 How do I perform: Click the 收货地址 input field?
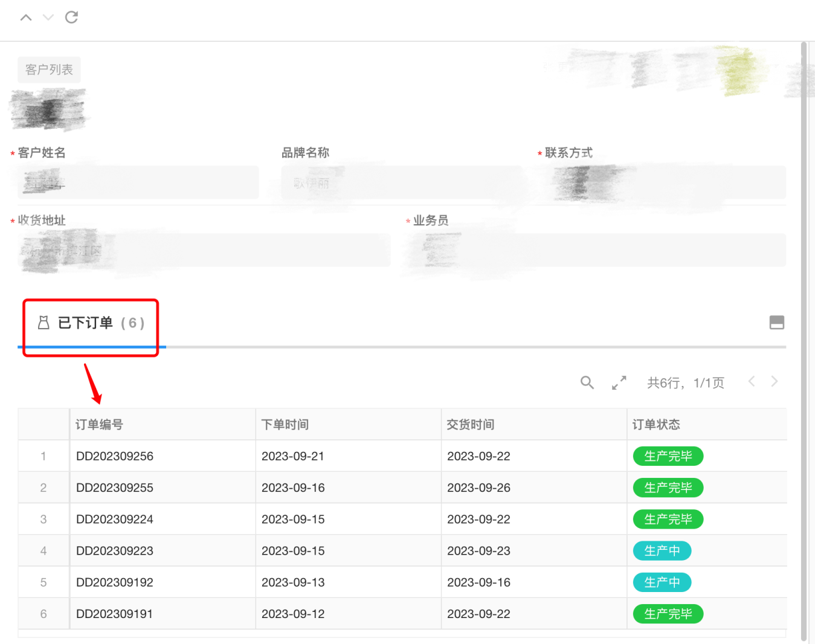click(x=204, y=250)
